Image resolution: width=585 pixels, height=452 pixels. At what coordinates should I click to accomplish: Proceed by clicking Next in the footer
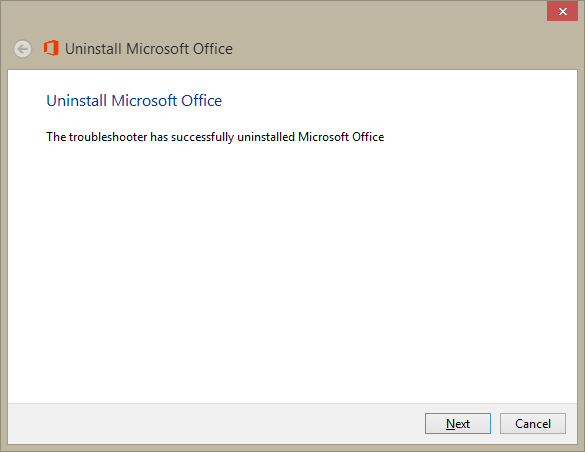click(x=458, y=424)
